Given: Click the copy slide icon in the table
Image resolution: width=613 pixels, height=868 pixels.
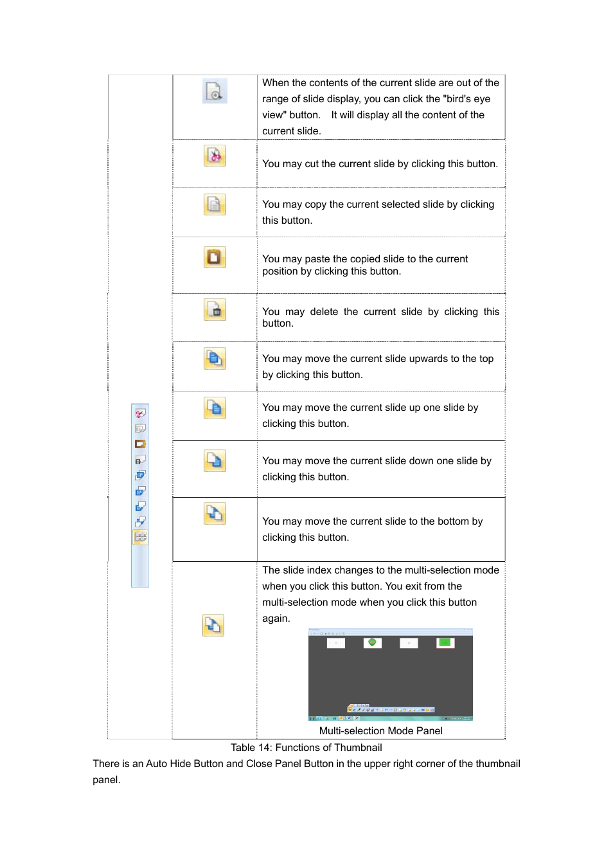Looking at the screenshot, I should point(215,204).
